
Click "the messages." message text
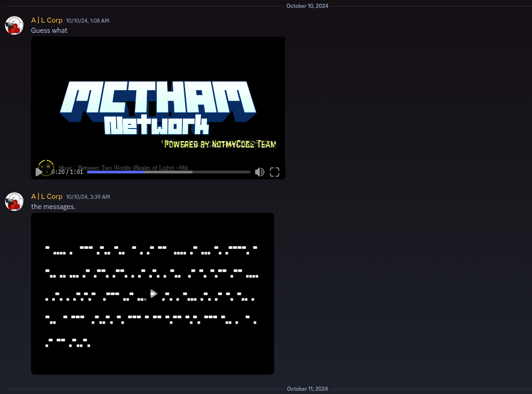coord(53,207)
